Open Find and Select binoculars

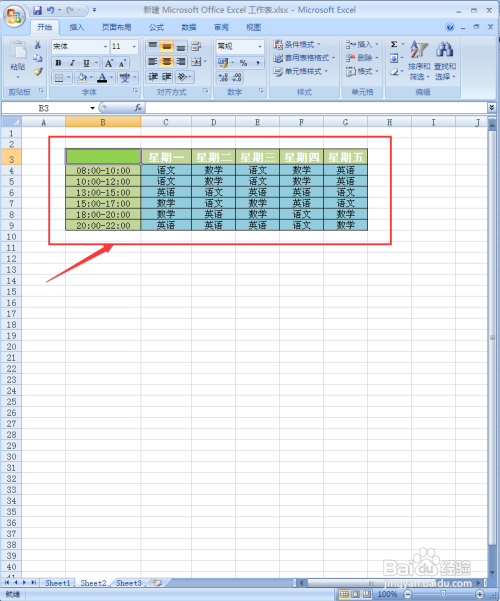pos(445,61)
